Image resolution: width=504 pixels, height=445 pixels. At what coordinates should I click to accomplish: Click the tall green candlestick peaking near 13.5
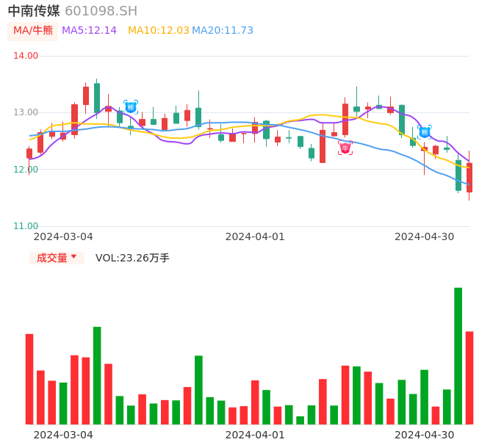tap(97, 98)
